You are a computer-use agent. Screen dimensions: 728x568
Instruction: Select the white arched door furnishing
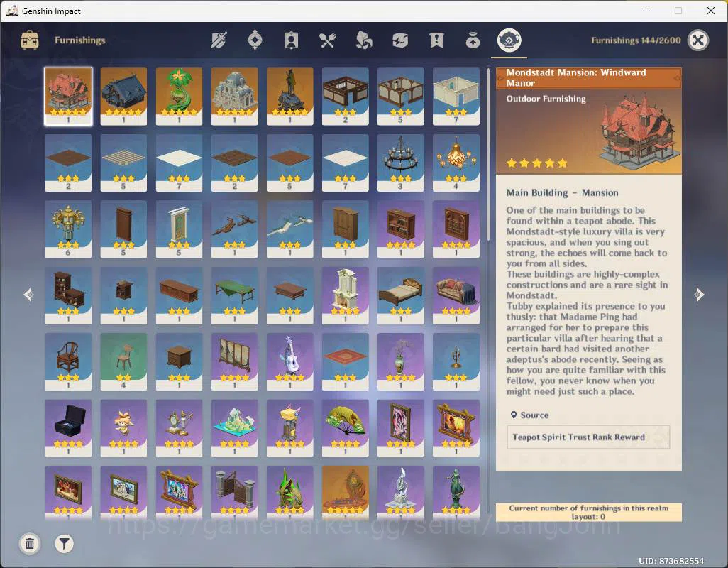click(x=179, y=229)
